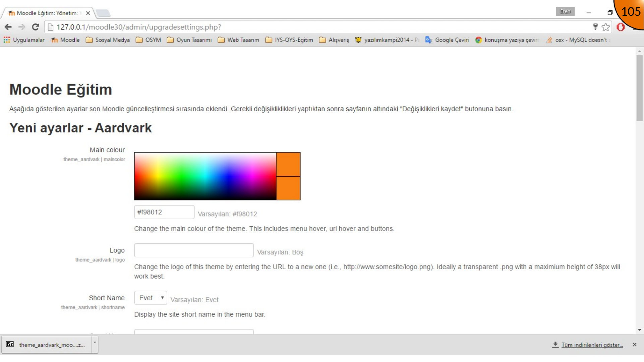Viewport: 644px width, 362px height.
Task: Click the theme_aardvark | shortname text
Action: point(93,307)
